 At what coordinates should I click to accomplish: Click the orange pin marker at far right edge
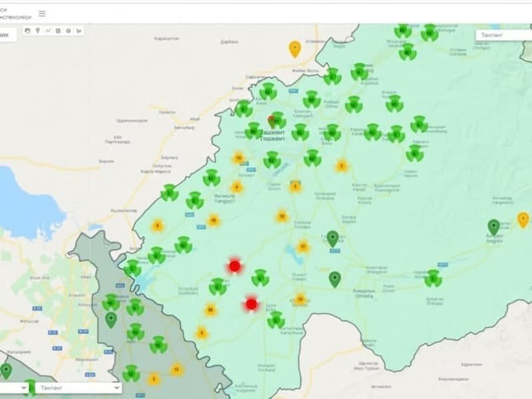tap(523, 219)
